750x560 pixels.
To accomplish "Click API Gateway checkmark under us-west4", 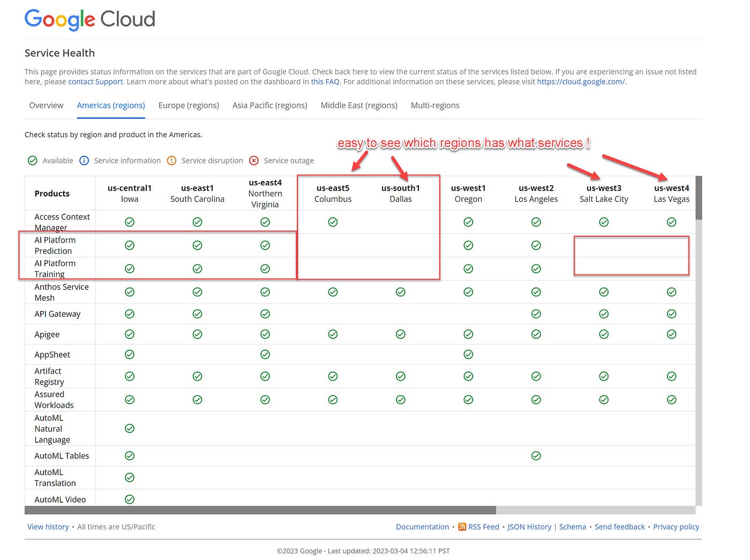I will [672, 314].
